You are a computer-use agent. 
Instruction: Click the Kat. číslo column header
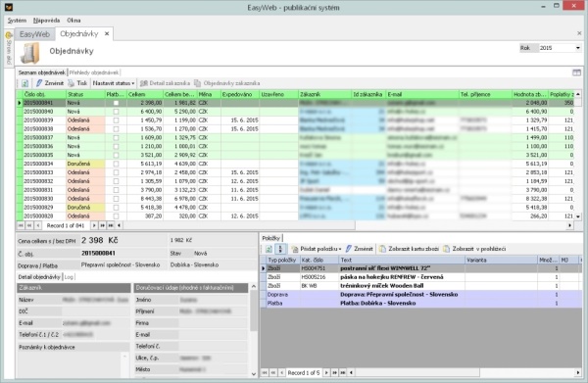click(x=319, y=260)
